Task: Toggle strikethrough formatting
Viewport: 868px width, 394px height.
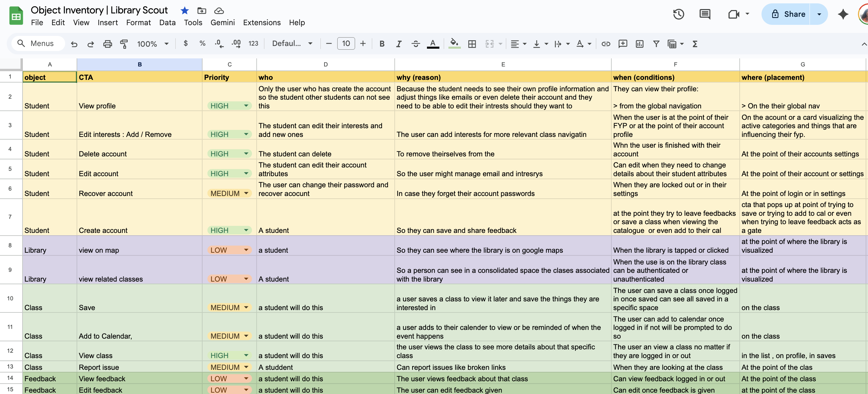Action: click(x=416, y=44)
